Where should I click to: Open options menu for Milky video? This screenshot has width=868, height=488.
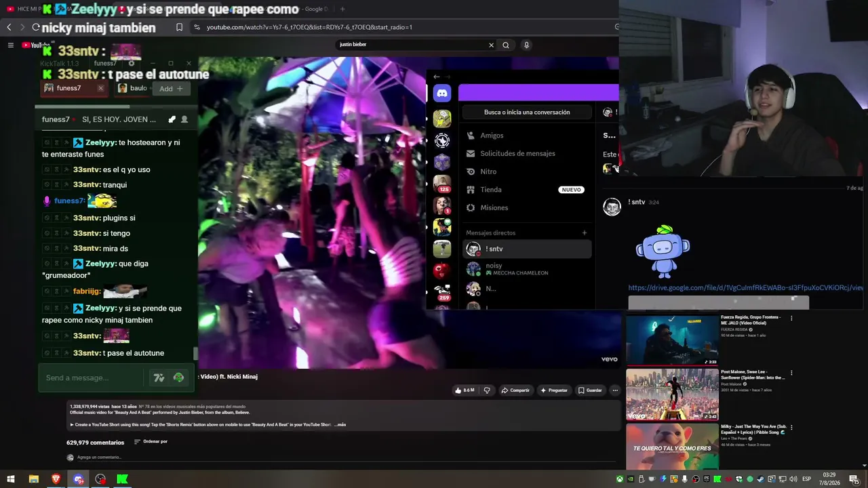[791, 428]
